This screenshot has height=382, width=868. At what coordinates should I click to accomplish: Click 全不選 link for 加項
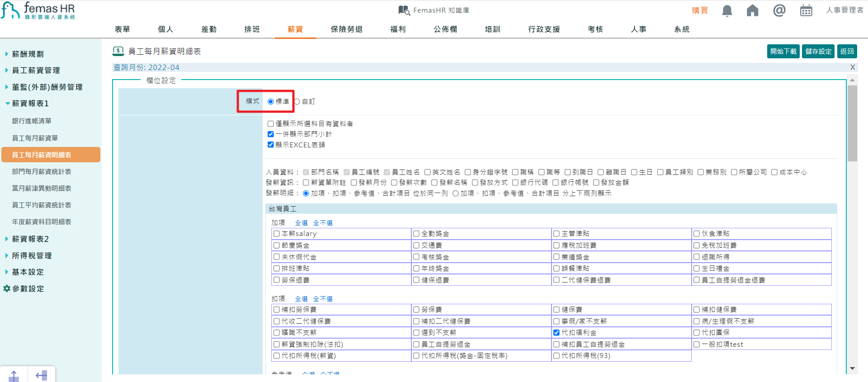tap(323, 223)
